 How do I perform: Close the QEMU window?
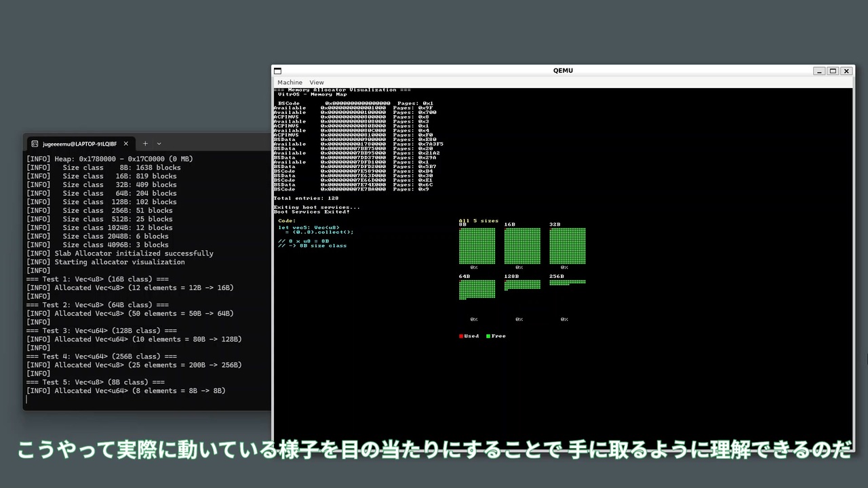tap(846, 70)
